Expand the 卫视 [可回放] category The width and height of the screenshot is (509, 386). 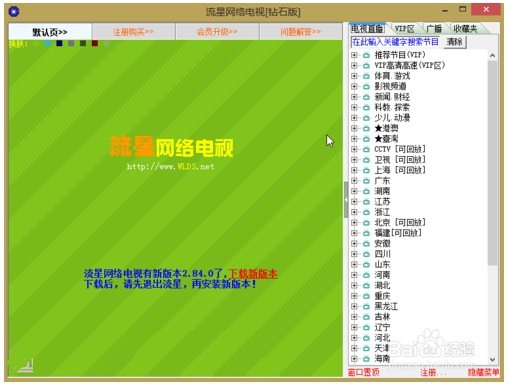click(354, 160)
